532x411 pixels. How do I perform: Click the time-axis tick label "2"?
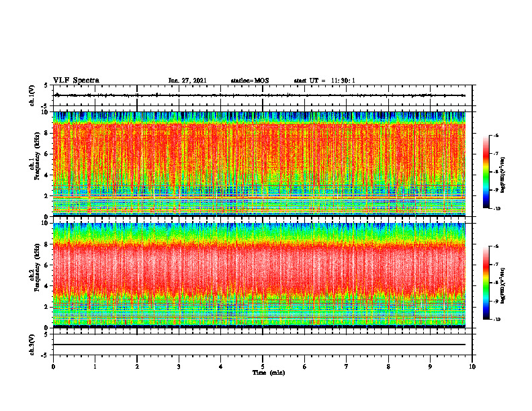coord(137,367)
